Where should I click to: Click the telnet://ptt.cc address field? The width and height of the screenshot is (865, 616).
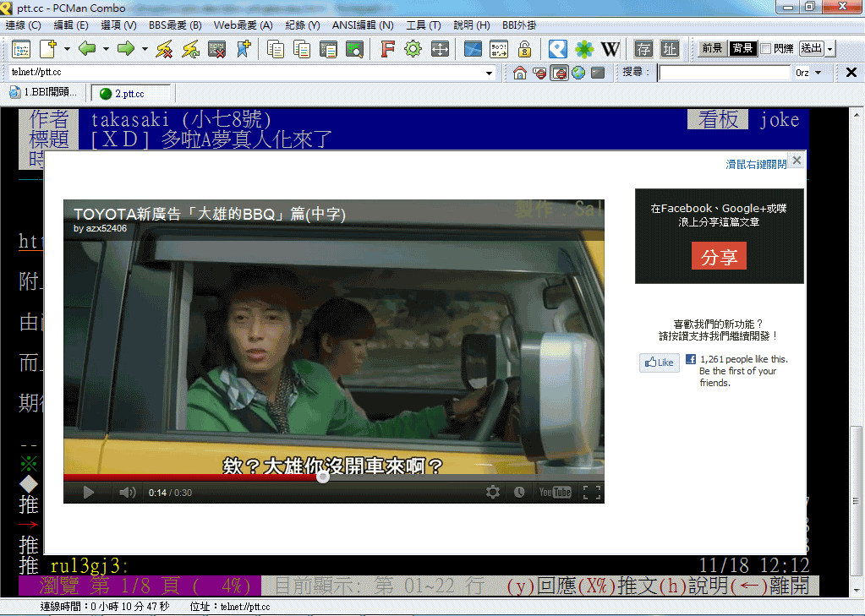coord(245,72)
